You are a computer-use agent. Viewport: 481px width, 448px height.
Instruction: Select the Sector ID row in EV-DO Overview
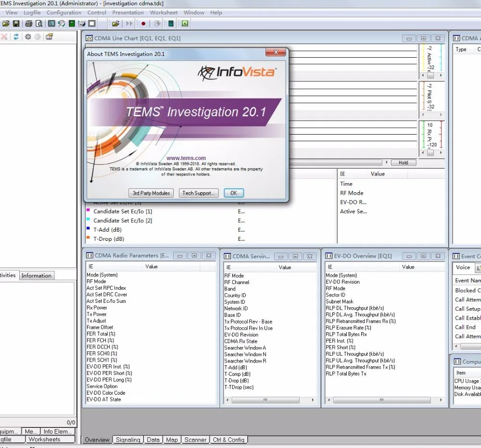point(385,295)
